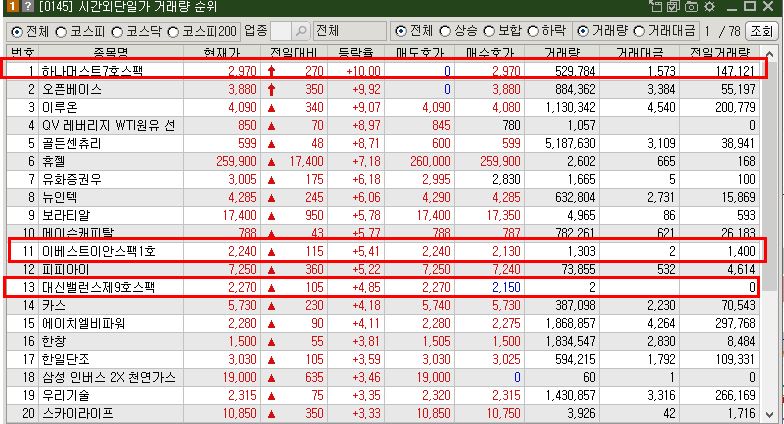Image resolution: width=784 pixels, height=424 pixels.
Task: Capture screen with the camera icon
Action: (692, 6)
